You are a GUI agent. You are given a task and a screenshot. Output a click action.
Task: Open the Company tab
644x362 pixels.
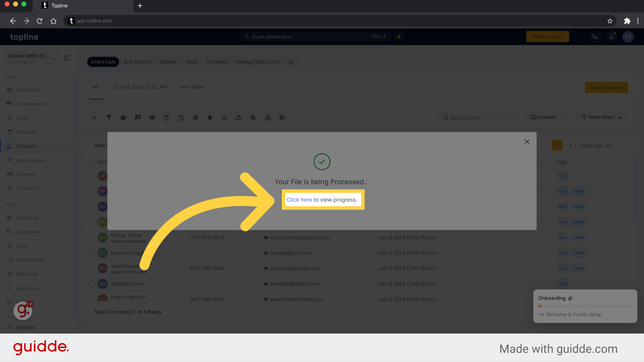pyautogui.click(x=217, y=62)
